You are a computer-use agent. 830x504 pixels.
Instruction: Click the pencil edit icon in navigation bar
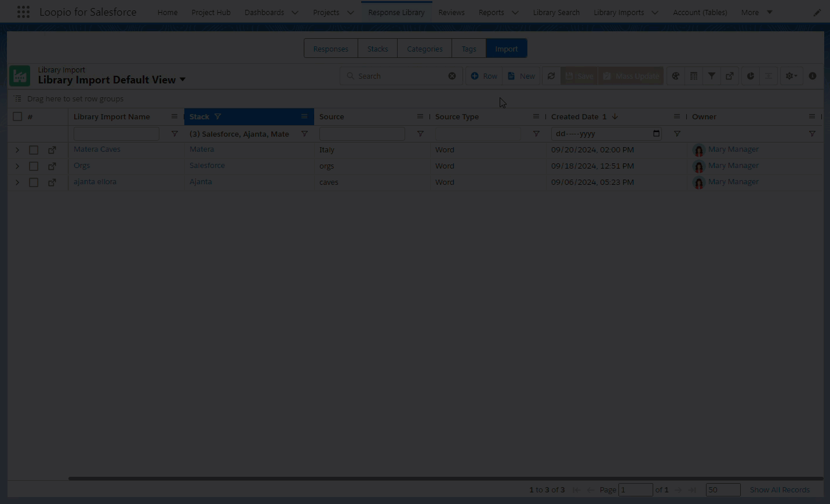click(x=817, y=12)
